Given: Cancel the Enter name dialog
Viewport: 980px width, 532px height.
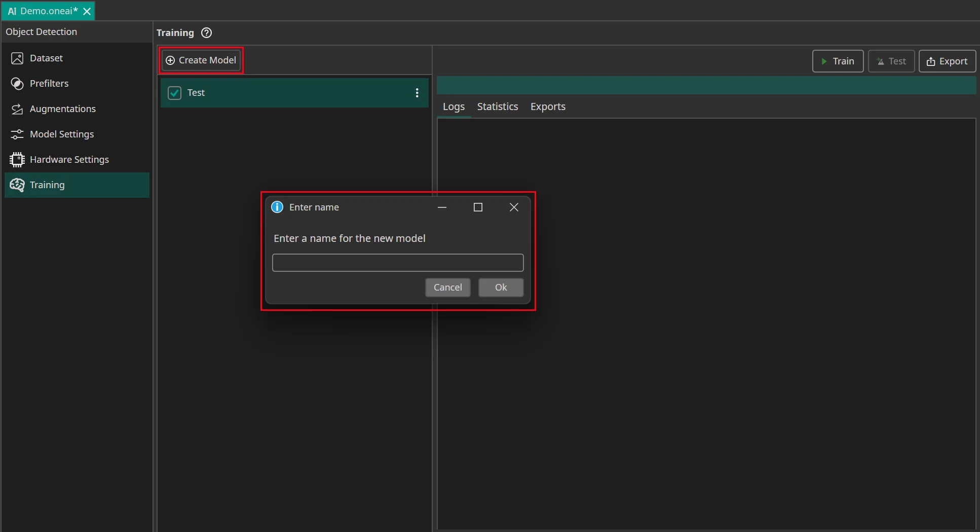Looking at the screenshot, I should tap(447, 288).
